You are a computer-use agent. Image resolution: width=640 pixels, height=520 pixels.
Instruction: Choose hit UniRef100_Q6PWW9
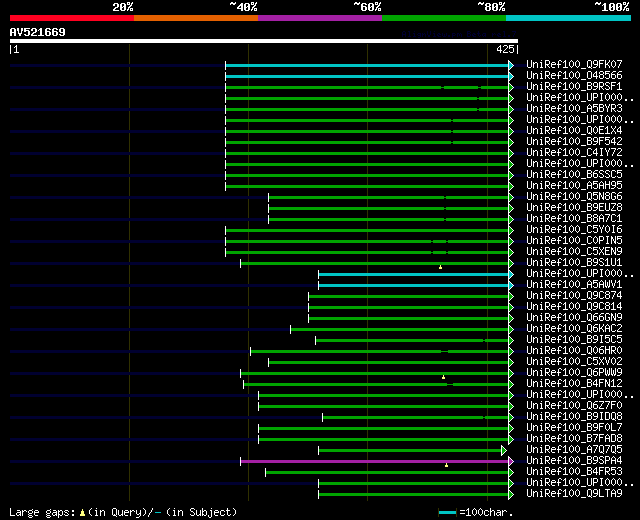point(574,373)
